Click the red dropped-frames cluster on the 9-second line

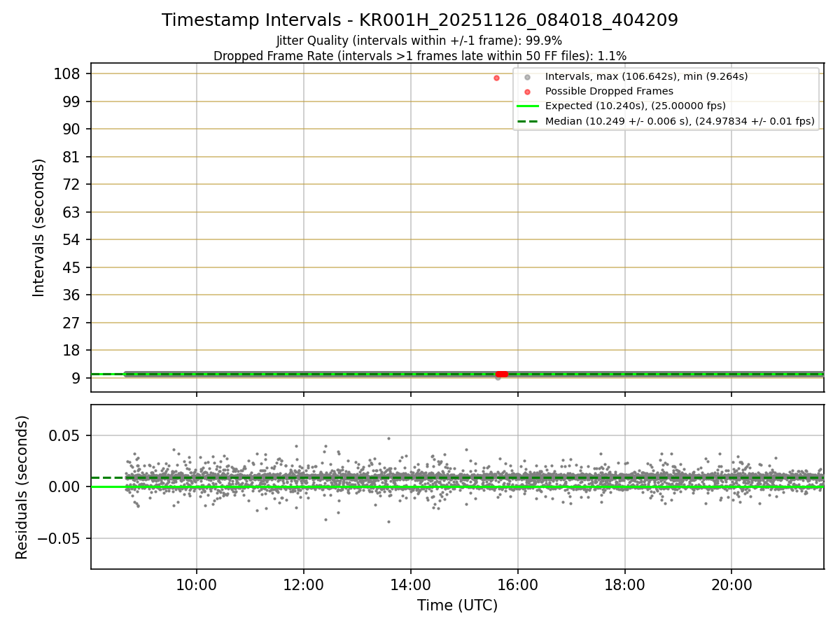501,374
